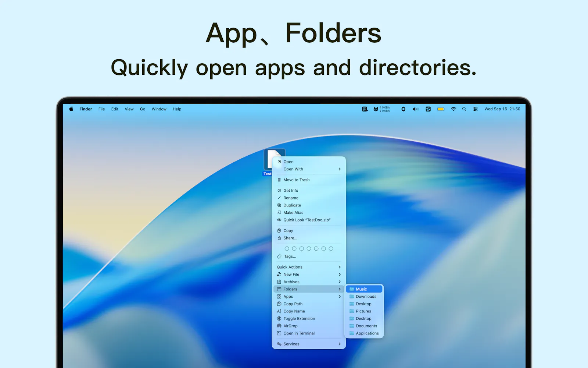The image size is (588, 368).
Task: Choose Open in Terminal
Action: point(309,333)
